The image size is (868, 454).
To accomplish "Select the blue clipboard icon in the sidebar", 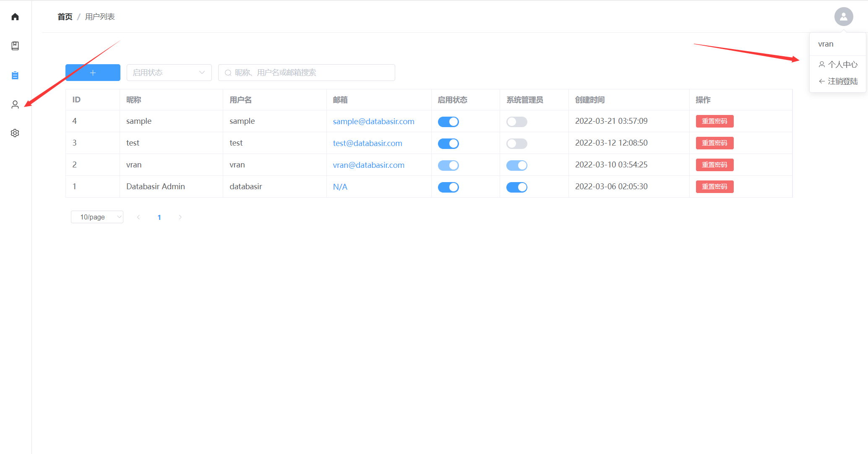I will [x=15, y=75].
